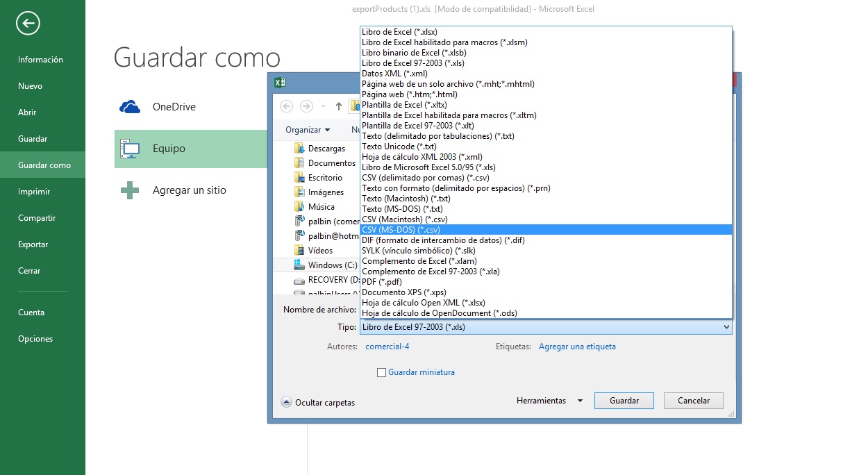
Task: Click the Cancelar button
Action: [x=694, y=401]
